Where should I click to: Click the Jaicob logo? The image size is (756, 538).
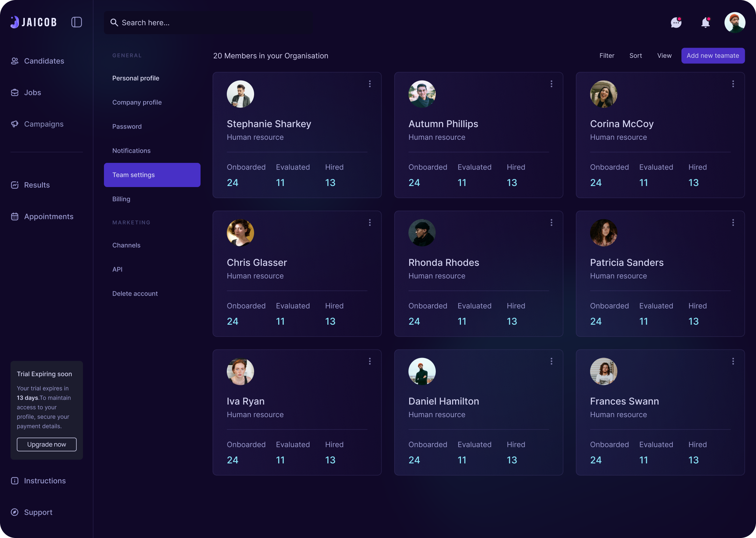[34, 22]
